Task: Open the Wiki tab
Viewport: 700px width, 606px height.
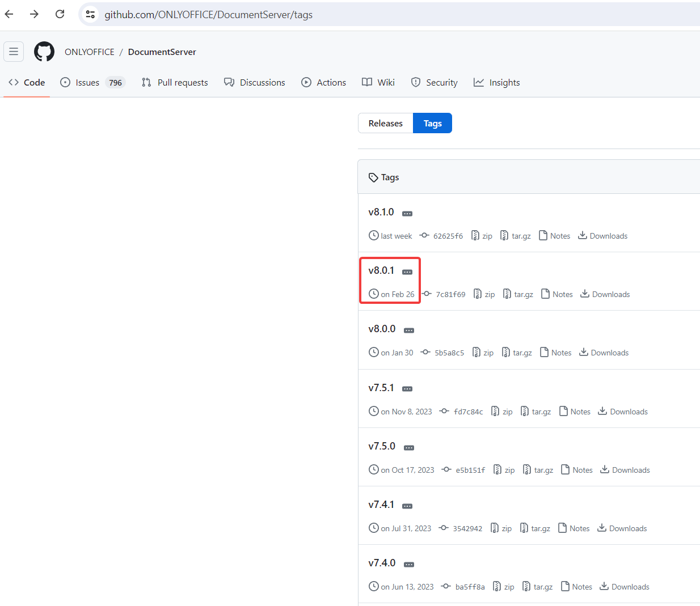Action: click(x=378, y=82)
